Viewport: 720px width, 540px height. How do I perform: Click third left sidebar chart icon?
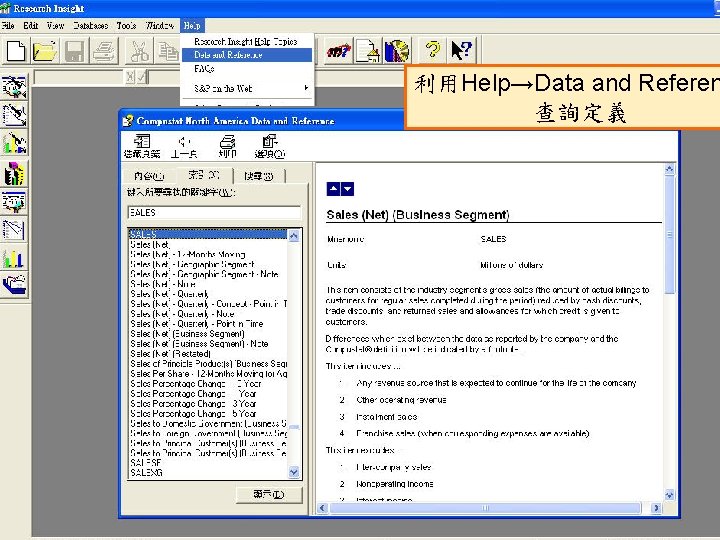tap(14, 143)
